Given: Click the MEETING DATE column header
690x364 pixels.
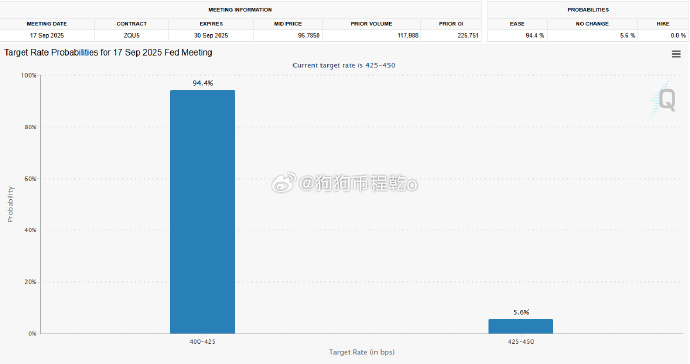Looking at the screenshot, I should point(47,24).
